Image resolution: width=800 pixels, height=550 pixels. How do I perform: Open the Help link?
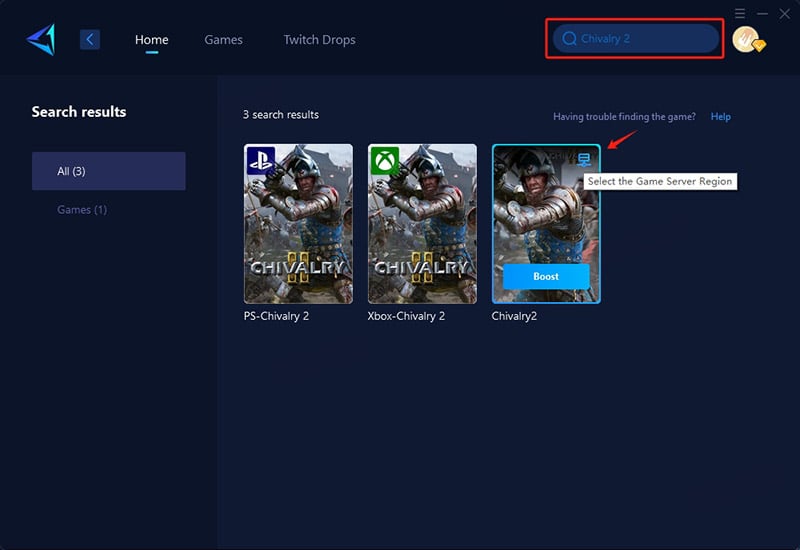[720, 116]
